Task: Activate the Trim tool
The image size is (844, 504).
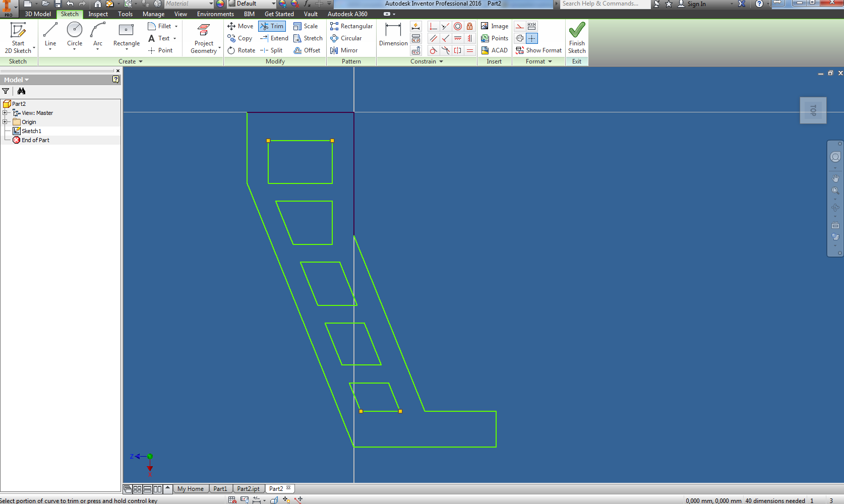Action: click(x=272, y=26)
